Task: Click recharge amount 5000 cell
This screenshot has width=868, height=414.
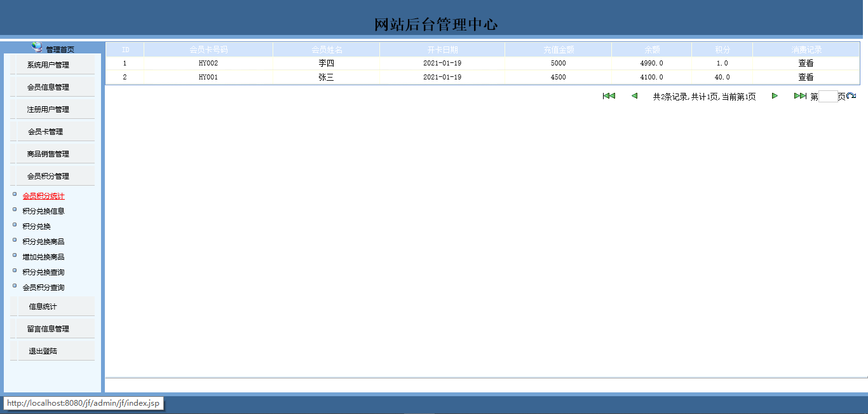Action: tap(559, 64)
